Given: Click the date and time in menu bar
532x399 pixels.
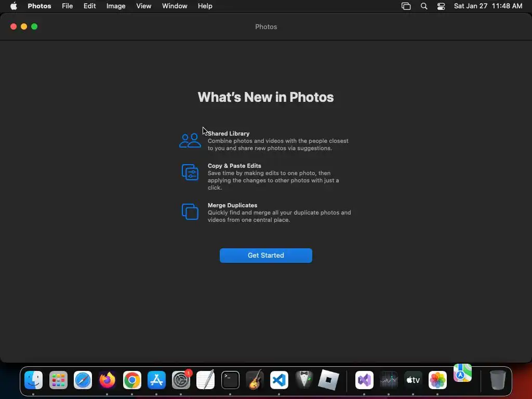Looking at the screenshot, I should [x=488, y=6].
